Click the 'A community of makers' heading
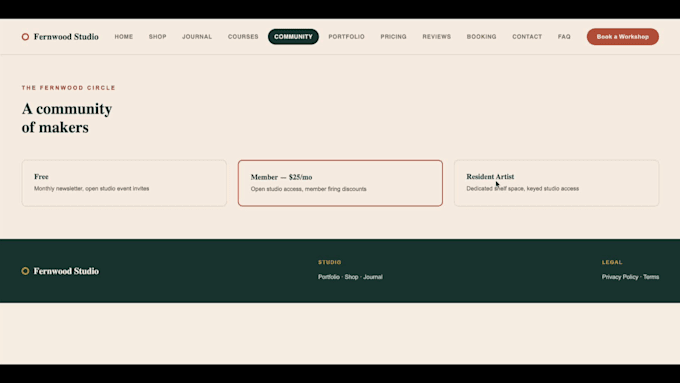680x383 pixels. [x=67, y=118]
